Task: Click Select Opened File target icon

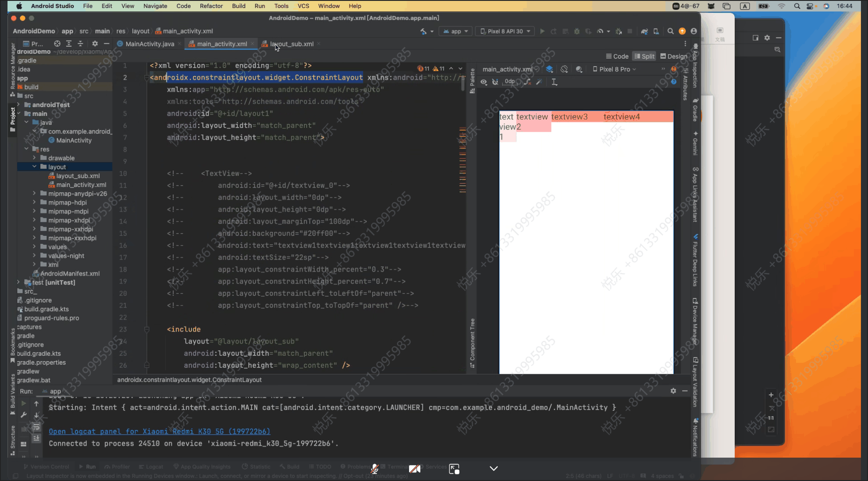Action: 57,44
